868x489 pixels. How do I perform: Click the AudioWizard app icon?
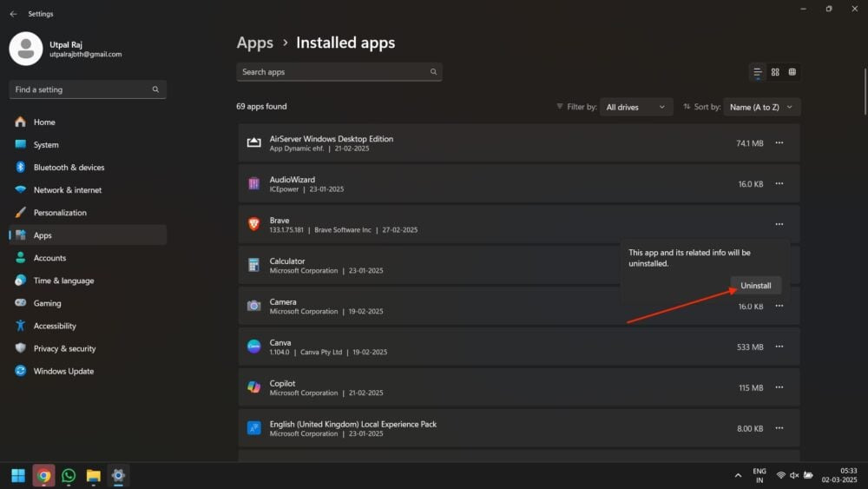(253, 183)
